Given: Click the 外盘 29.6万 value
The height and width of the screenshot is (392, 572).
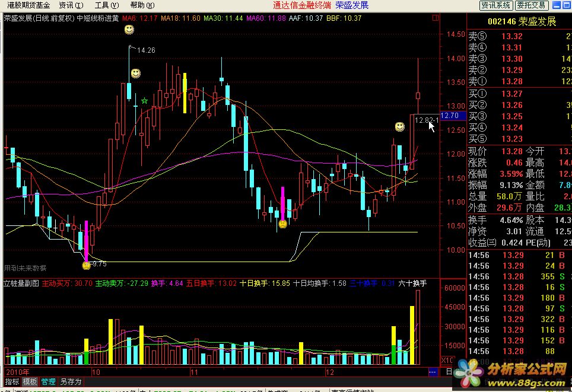Looking at the screenshot, I should click(x=510, y=208).
